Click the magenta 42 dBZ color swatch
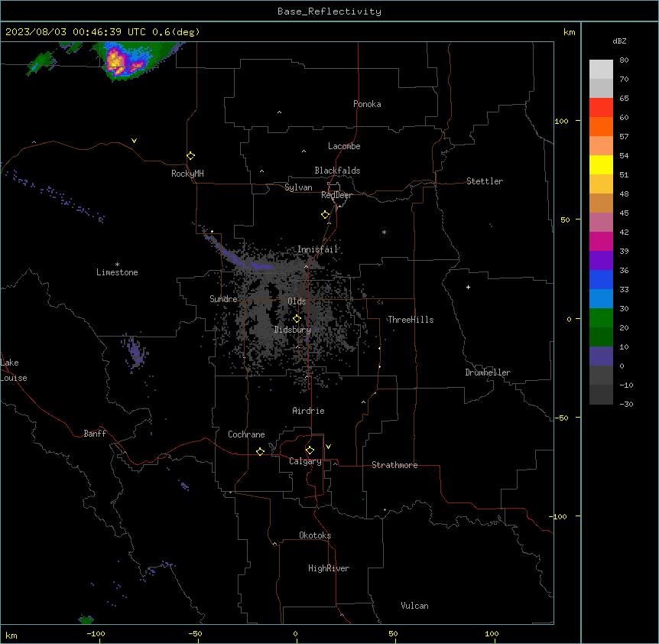Viewport: 659px width, 644px height. [x=601, y=241]
